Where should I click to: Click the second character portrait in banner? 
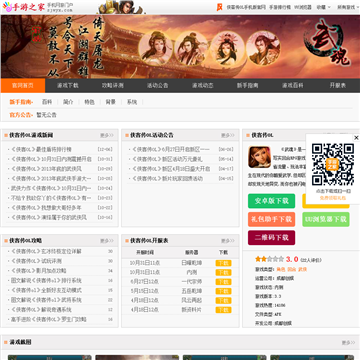(191, 48)
